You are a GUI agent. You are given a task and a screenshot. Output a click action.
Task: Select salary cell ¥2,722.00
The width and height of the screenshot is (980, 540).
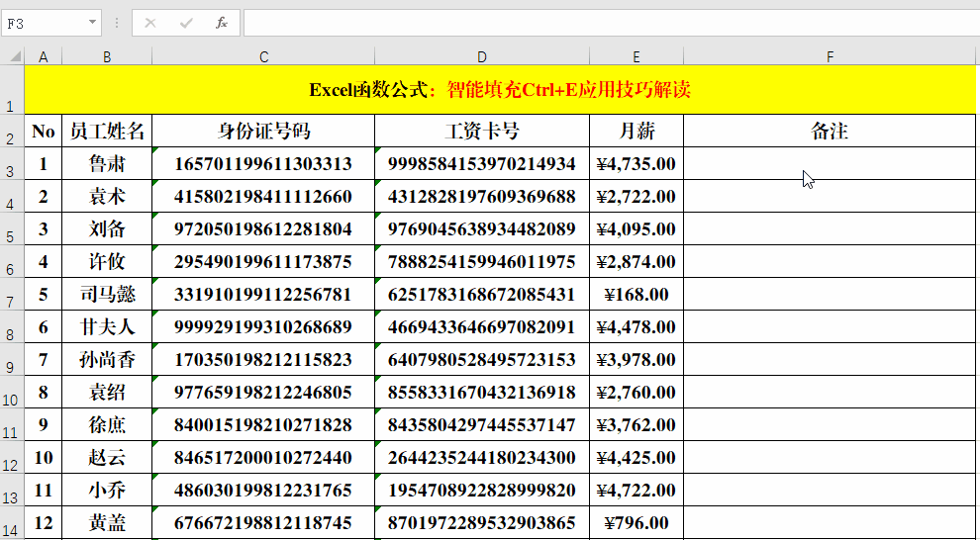point(637,196)
